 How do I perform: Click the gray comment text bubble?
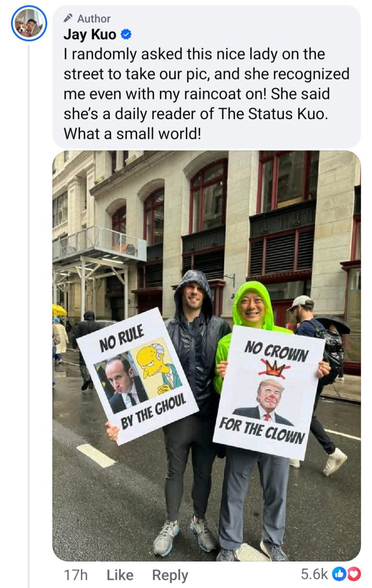206,77
